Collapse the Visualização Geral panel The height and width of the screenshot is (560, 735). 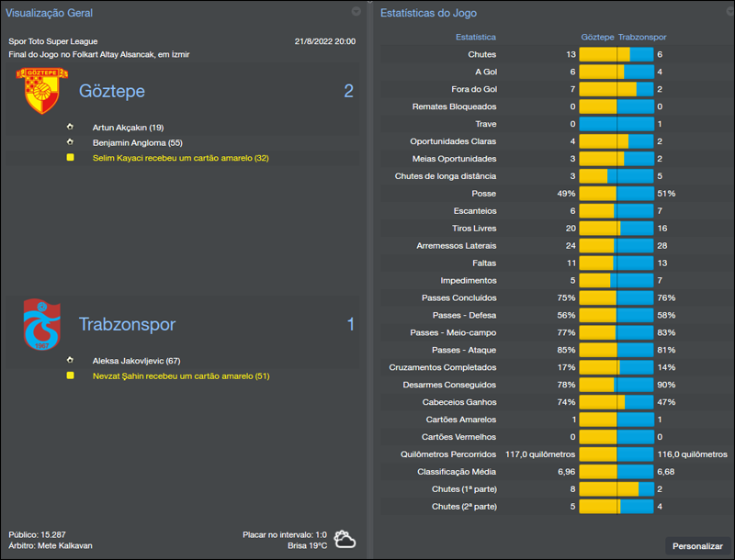click(356, 12)
